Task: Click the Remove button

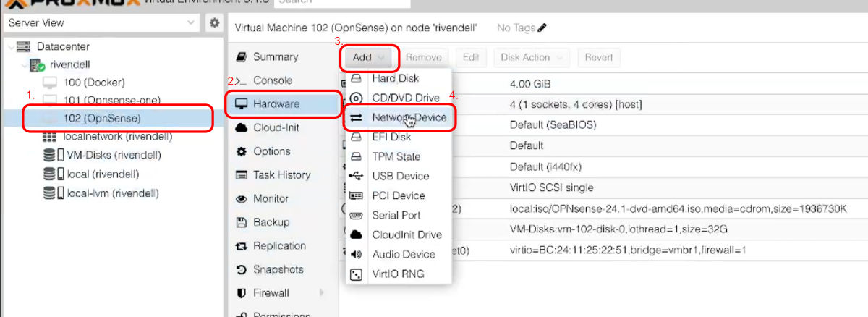Action: pos(424,57)
